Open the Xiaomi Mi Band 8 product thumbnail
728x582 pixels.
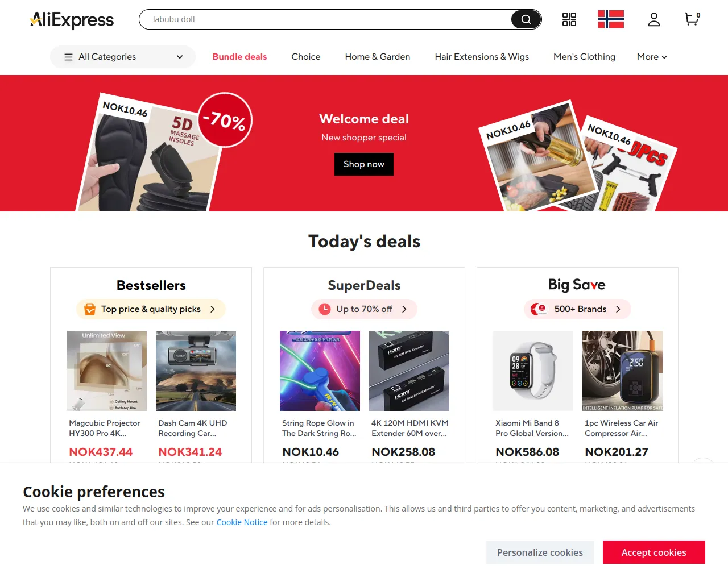click(x=533, y=371)
